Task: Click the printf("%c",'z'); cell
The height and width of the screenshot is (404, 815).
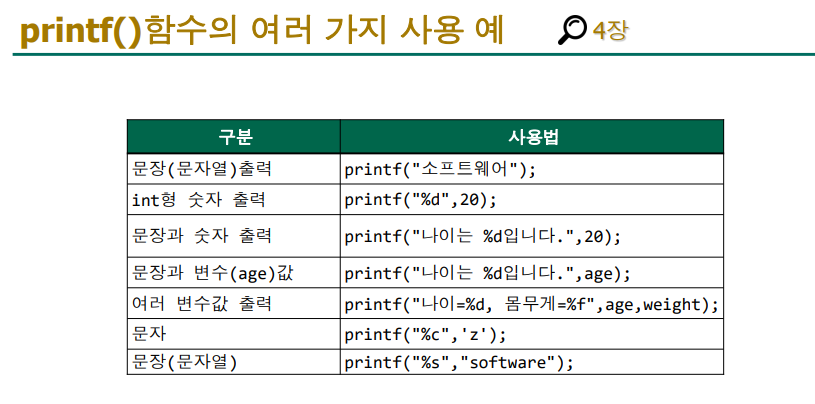Action: click(x=532, y=334)
